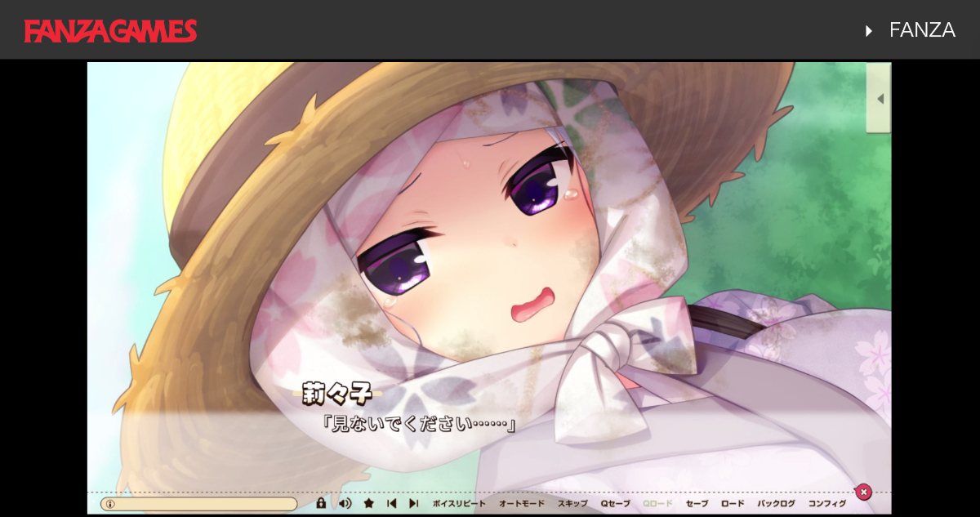
Task: Open the コンフィグ config settings
Action: 827,504
